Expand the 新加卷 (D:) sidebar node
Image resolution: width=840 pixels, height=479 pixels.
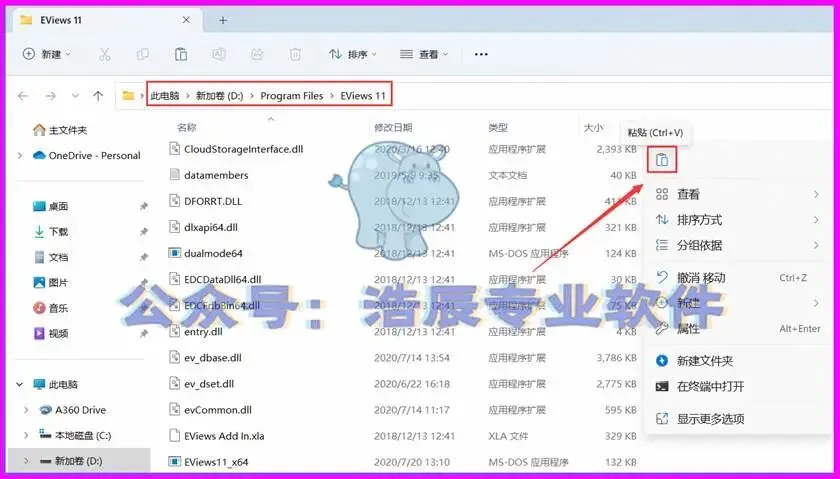pyautogui.click(x=26, y=461)
